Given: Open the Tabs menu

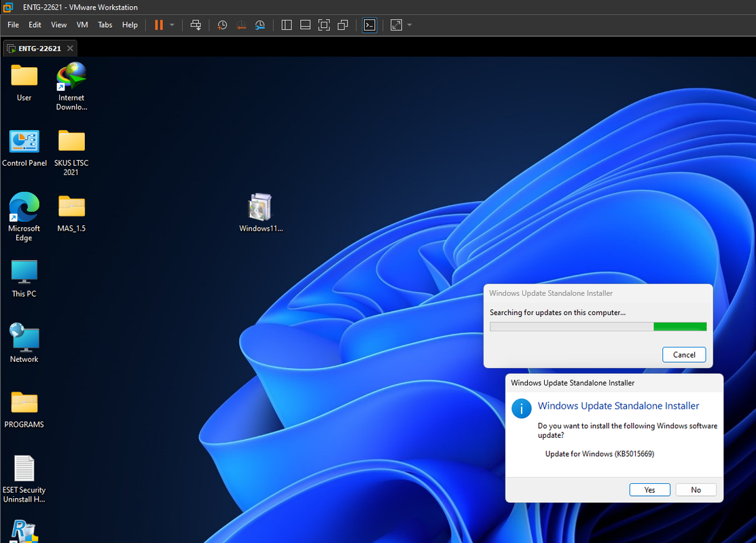Looking at the screenshot, I should pos(105,25).
